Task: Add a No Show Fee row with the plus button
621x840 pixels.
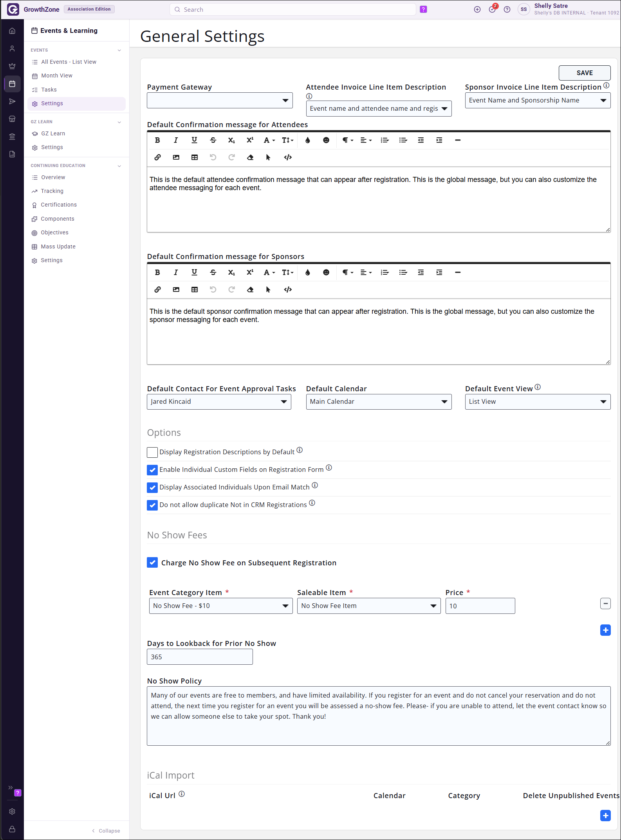Action: tap(605, 630)
